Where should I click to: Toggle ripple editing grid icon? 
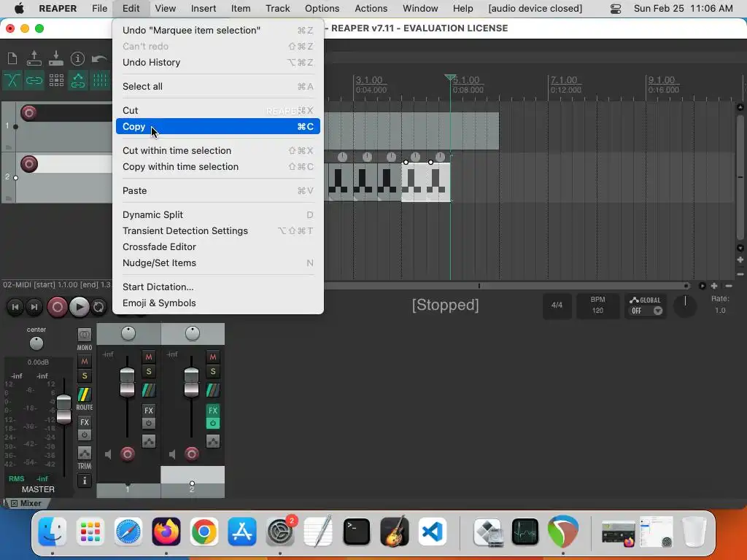pos(56,80)
